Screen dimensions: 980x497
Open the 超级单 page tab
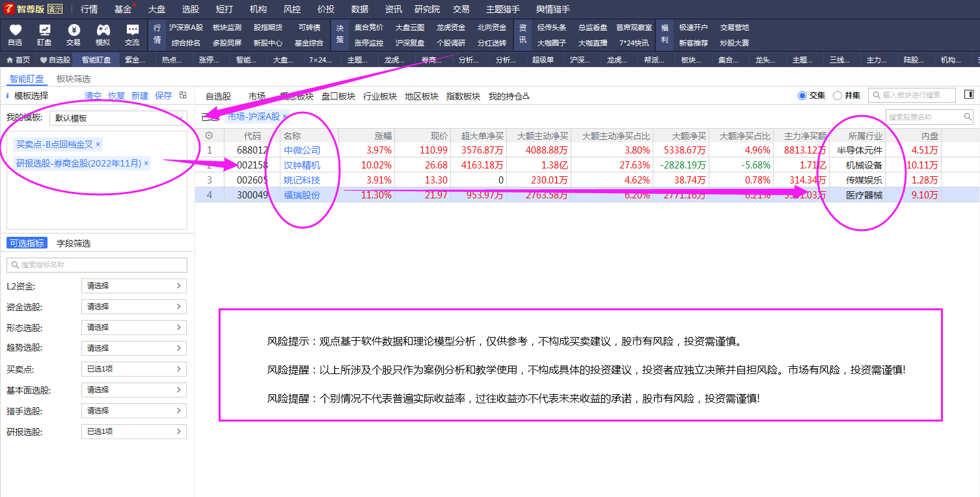coord(543,60)
